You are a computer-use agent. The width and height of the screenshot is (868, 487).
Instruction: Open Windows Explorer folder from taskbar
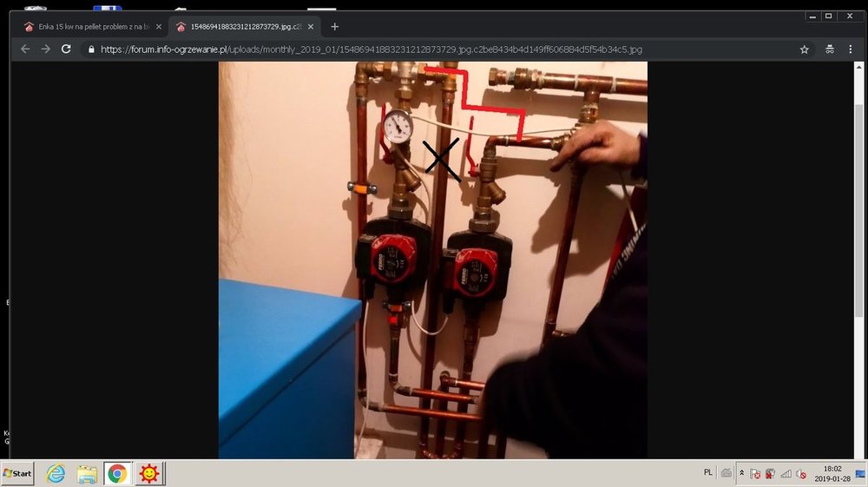(87, 474)
